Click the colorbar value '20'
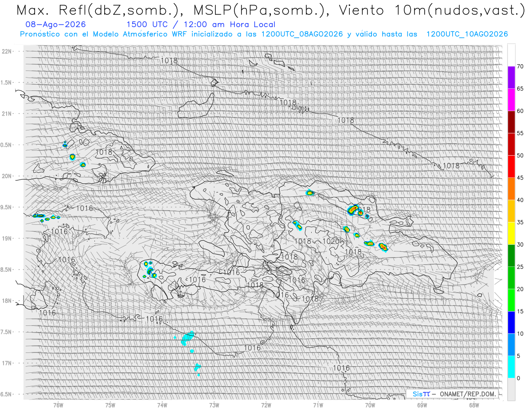This screenshot has height=411, width=532. 520,289
